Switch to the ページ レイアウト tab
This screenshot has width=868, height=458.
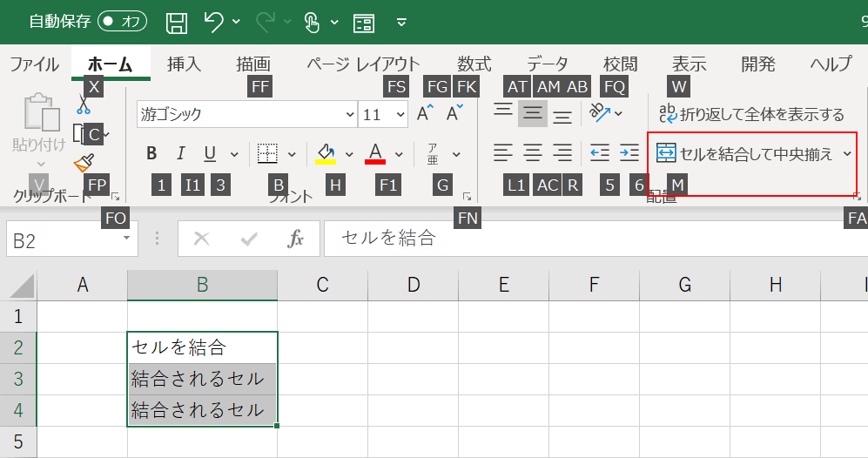(363, 64)
